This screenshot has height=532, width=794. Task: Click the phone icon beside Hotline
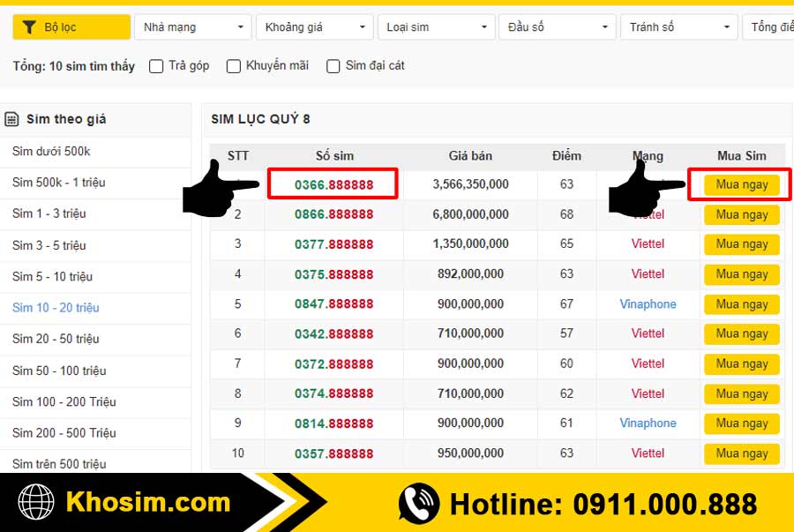point(419,504)
